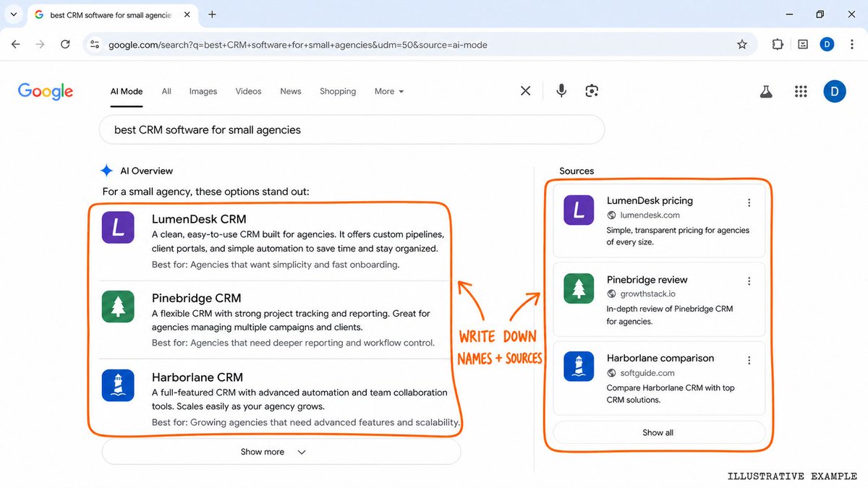Go forward to the next page
Viewport: 868px width, 488px height.
[x=41, y=45]
